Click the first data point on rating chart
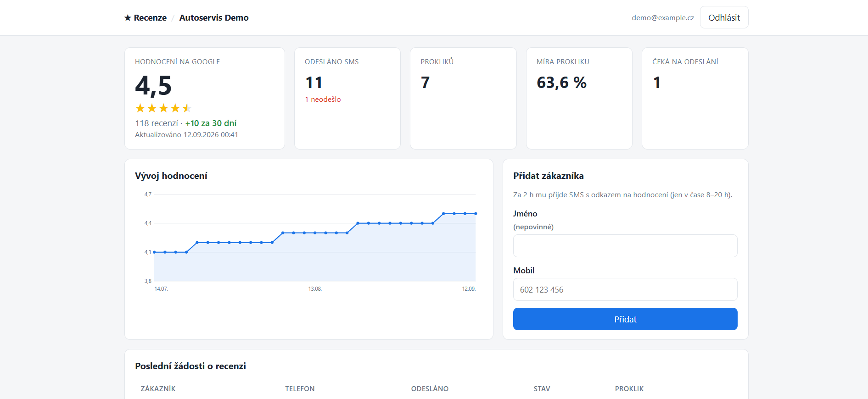 point(154,252)
